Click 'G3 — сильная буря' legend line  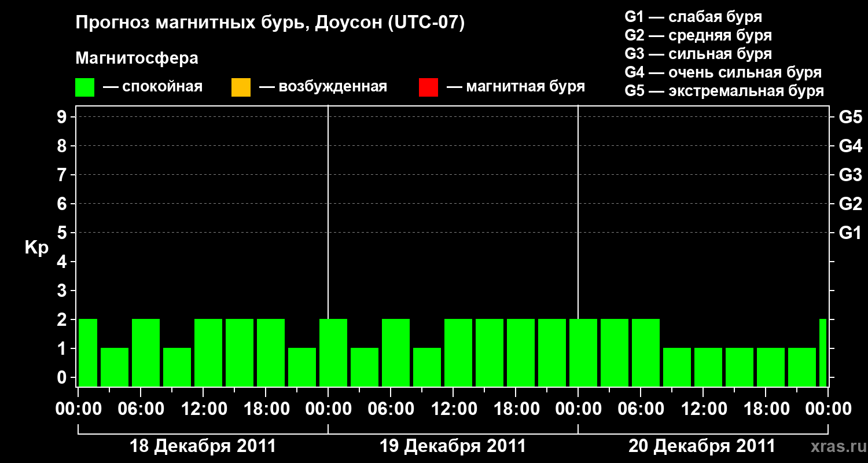coord(698,54)
